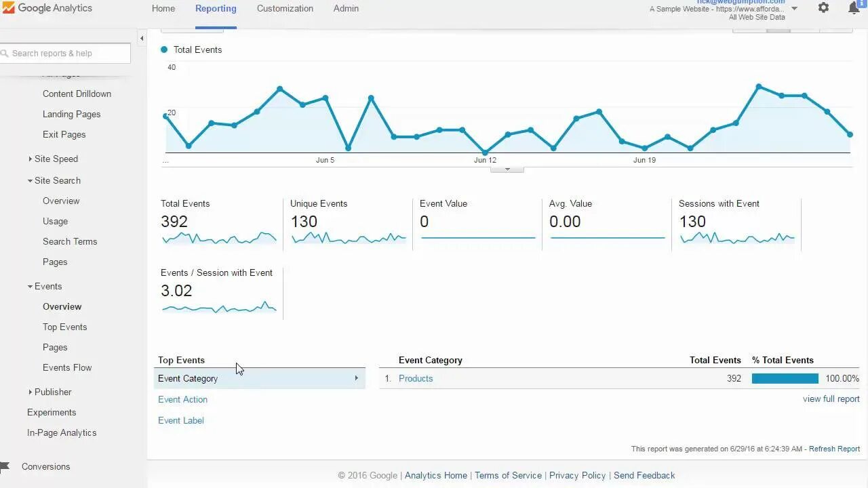Open the view full report link
This screenshot has width=868, height=488.
tap(831, 399)
